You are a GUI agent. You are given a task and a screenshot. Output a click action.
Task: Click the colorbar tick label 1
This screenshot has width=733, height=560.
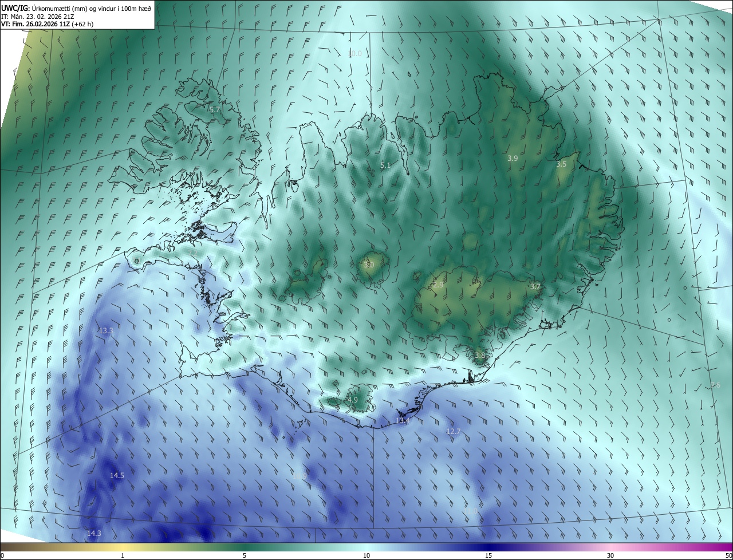123,555
